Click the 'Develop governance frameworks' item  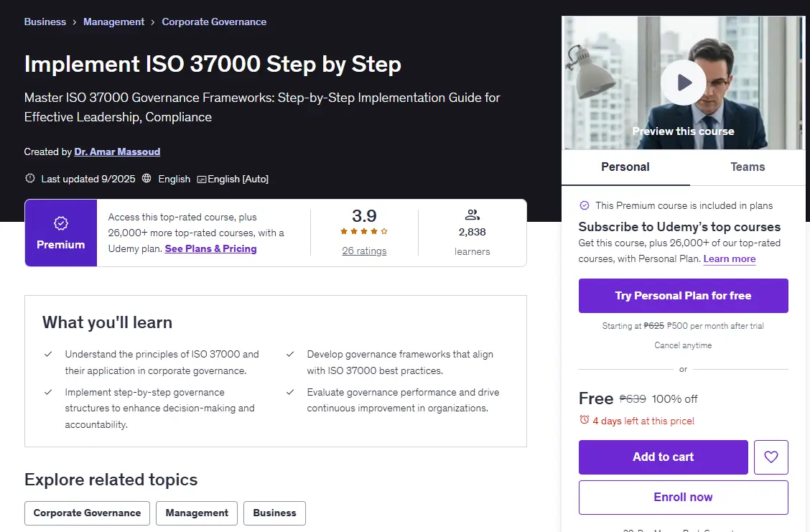400,362
